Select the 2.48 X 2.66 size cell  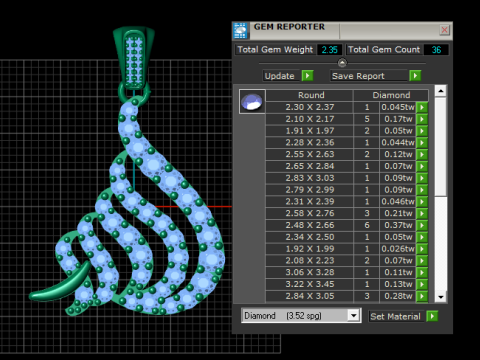309,225
